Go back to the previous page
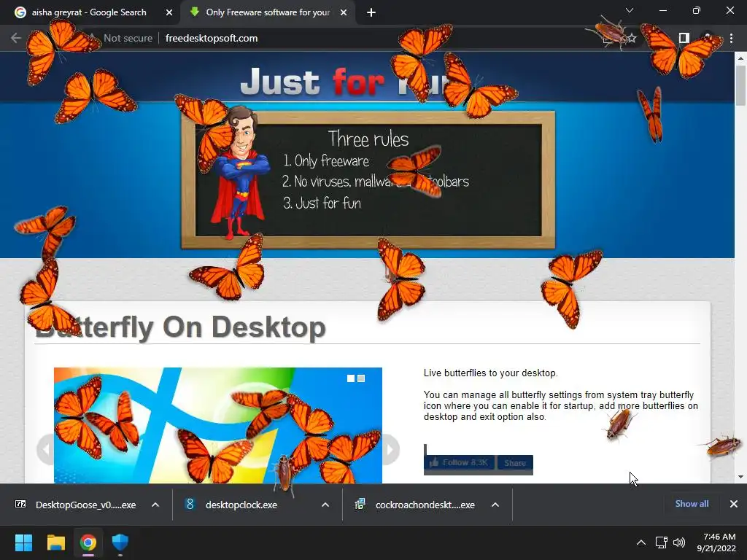 point(16,38)
